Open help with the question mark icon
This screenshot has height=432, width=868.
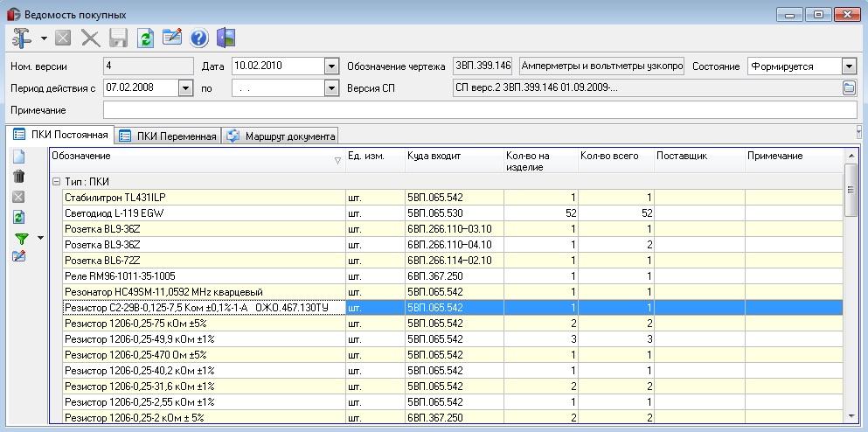tap(199, 38)
